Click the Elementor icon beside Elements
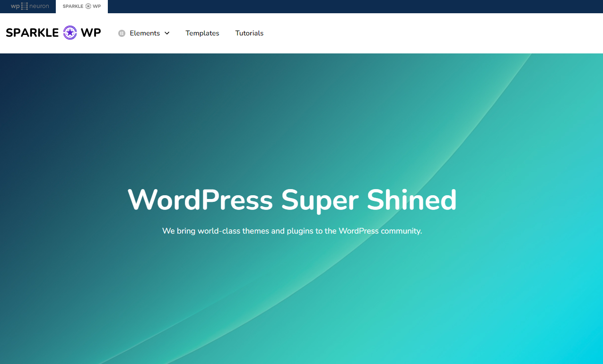The height and width of the screenshot is (364, 603). point(122,33)
